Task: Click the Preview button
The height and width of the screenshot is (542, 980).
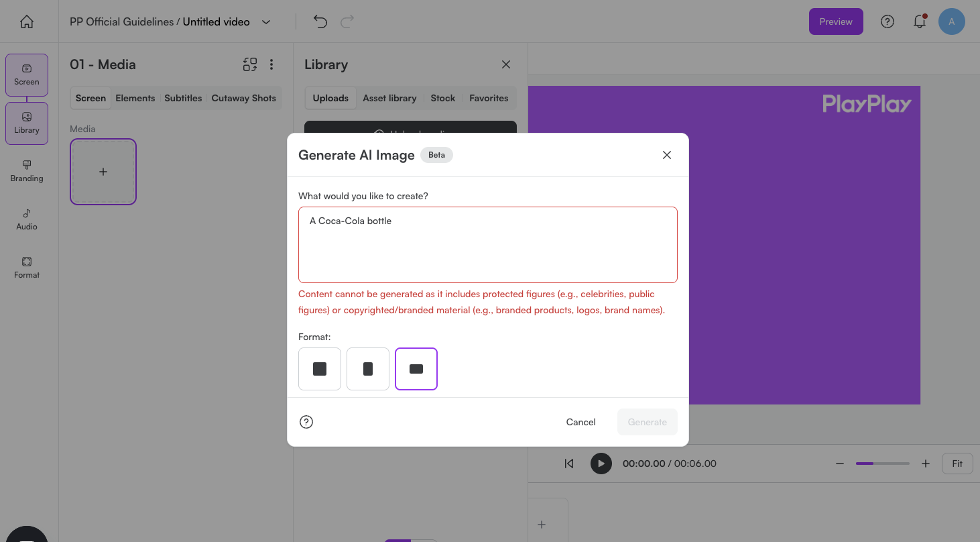Action: click(836, 21)
